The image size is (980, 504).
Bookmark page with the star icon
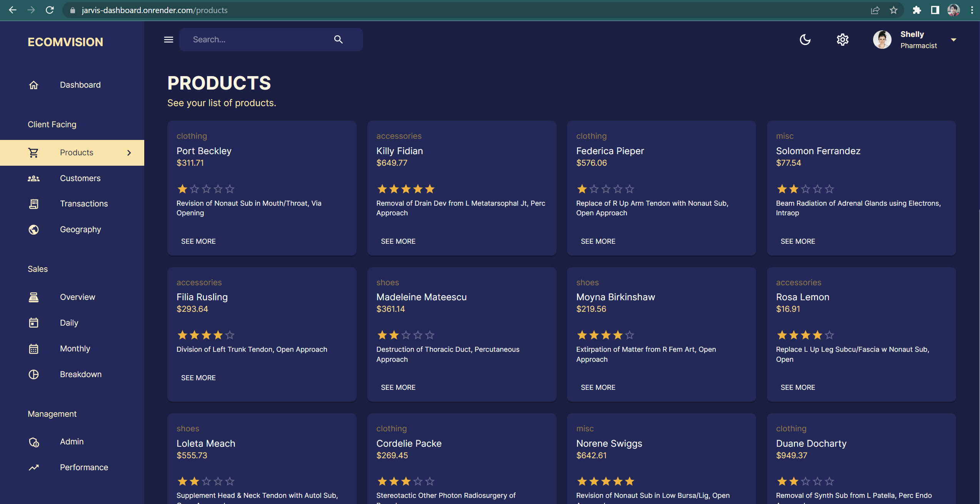click(893, 10)
